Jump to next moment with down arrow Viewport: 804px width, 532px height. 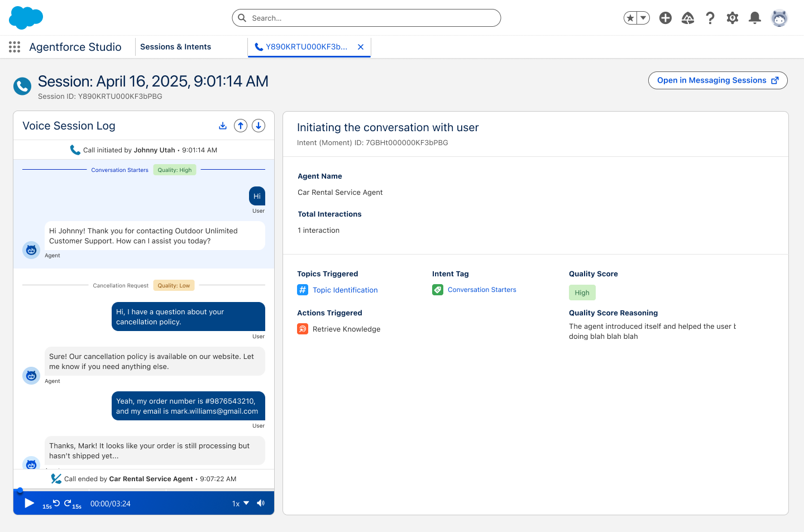259,126
